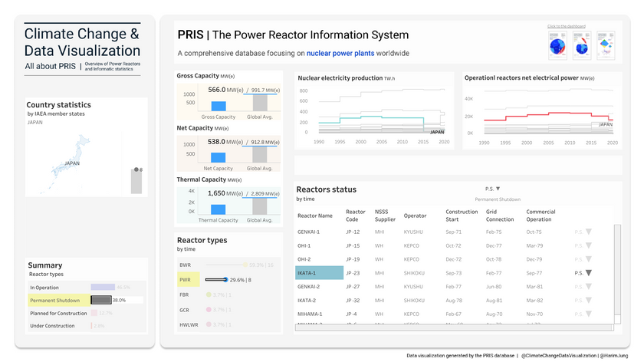Select the Under Construction summary row
Image resolution: width=644 pixels, height=362 pixels.
click(87, 326)
